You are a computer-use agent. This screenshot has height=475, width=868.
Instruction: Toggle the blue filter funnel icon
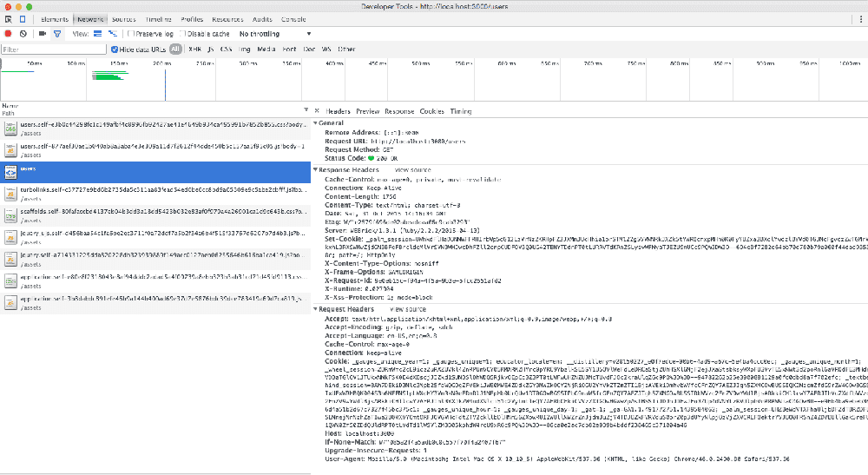(x=57, y=34)
